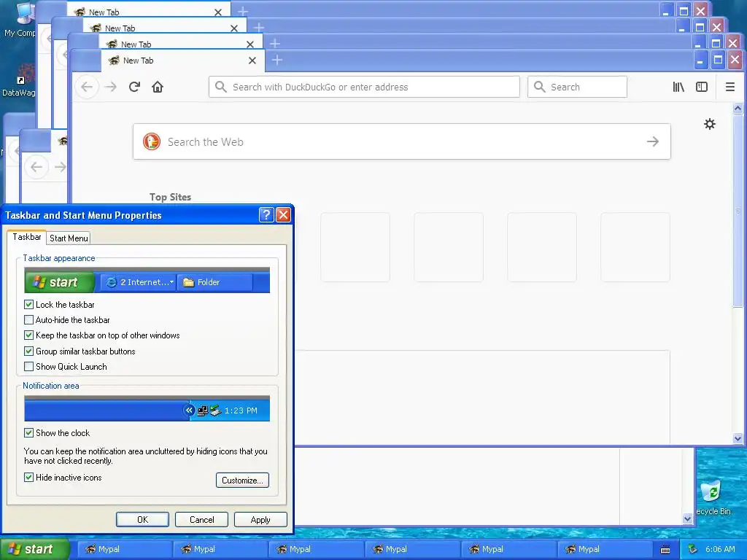Switch to the Start Menu tab
Screen dimensions: 747x560
tap(69, 238)
